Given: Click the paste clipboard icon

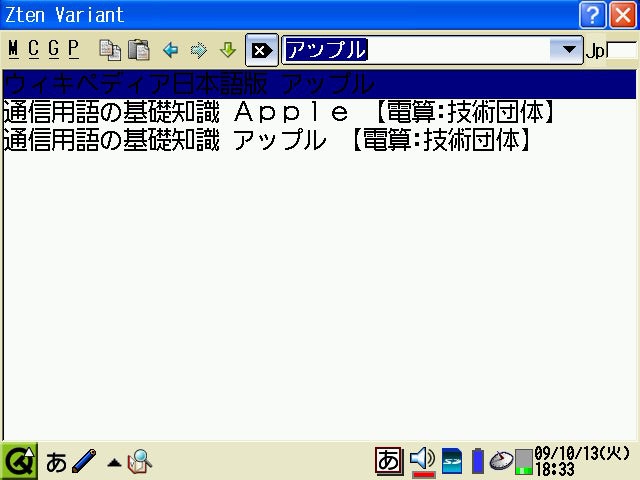Looking at the screenshot, I should coord(139,50).
